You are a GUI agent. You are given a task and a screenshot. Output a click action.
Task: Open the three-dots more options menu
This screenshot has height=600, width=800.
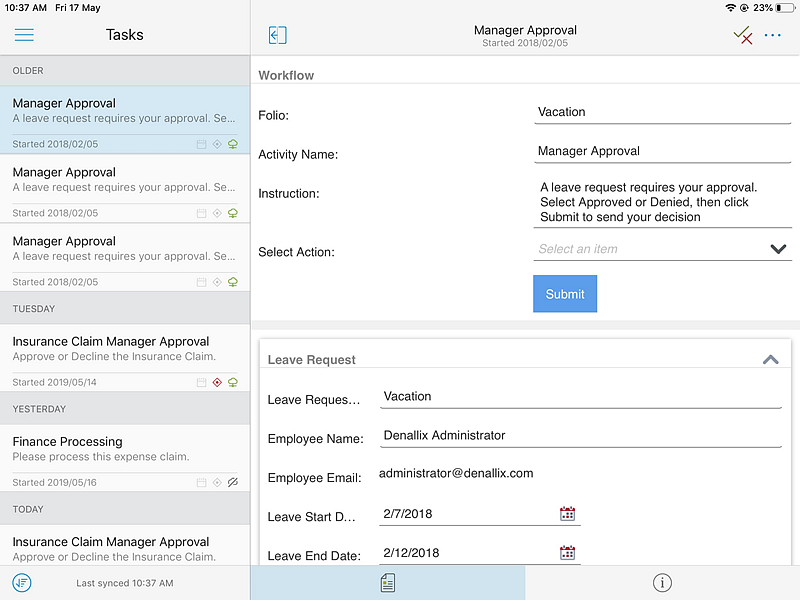coord(773,35)
